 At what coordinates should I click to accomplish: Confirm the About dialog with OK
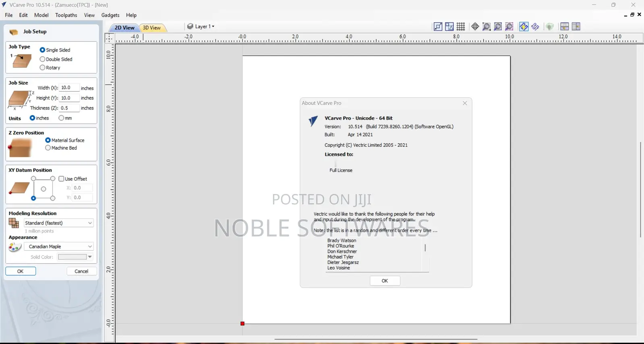click(x=385, y=281)
